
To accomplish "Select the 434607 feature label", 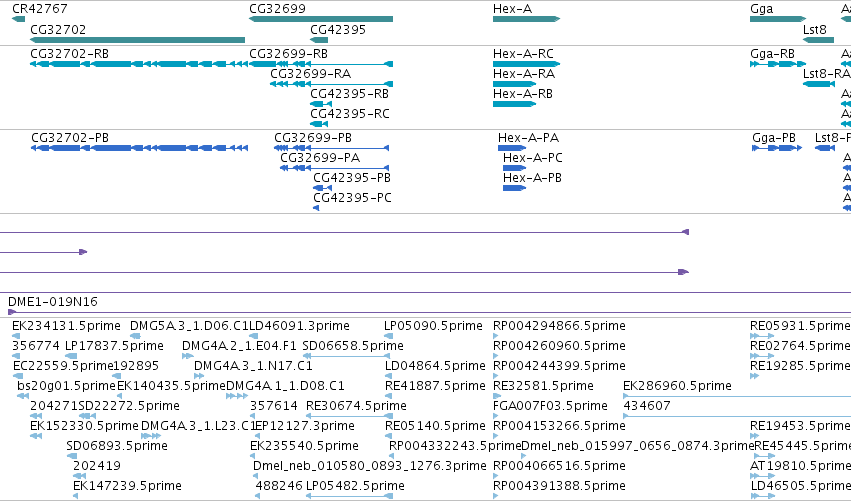I will click(x=647, y=406).
